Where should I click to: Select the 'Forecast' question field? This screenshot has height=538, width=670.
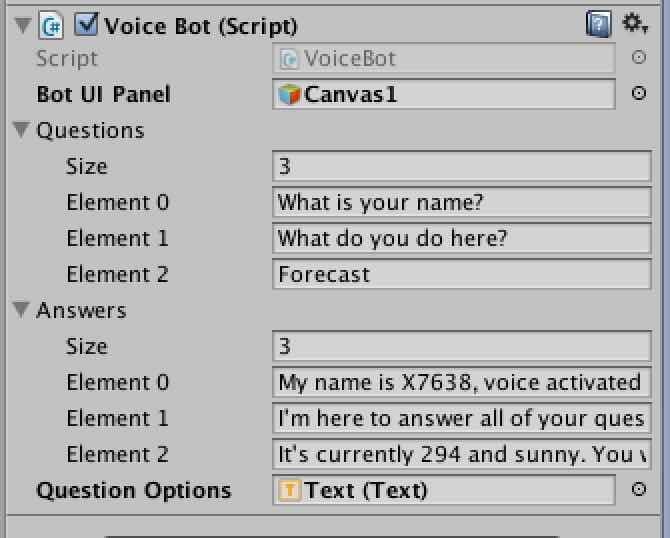coord(461,274)
